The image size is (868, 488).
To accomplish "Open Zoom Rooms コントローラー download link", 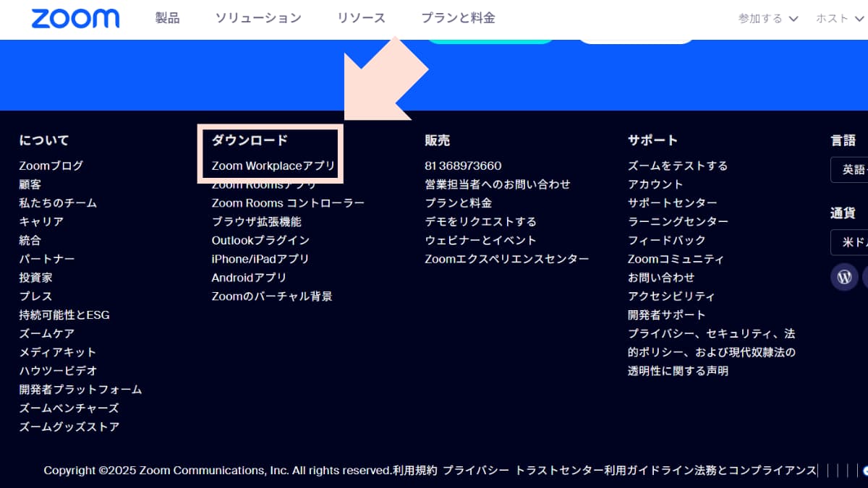I will point(288,203).
